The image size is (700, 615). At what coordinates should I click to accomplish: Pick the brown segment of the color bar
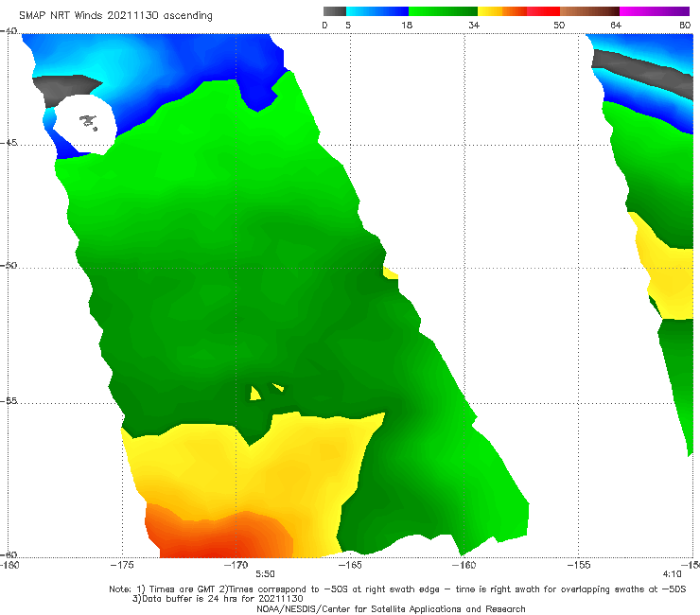click(589, 11)
